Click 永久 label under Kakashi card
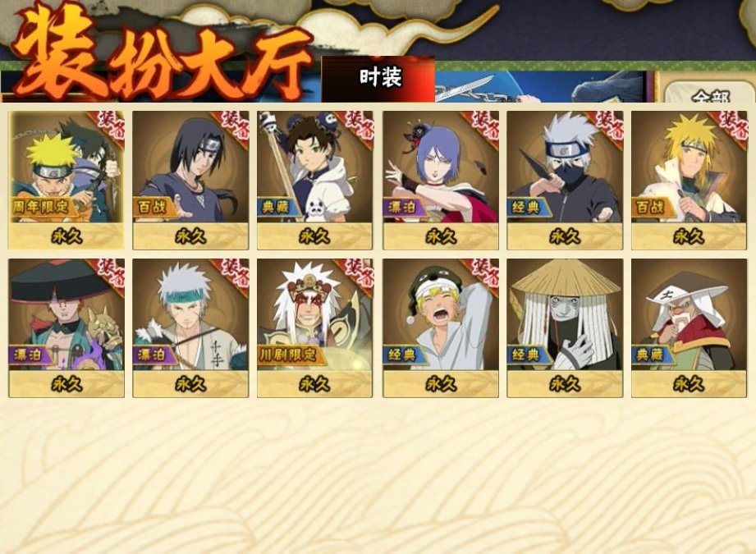Screen dimensions: 756x554 (565, 236)
